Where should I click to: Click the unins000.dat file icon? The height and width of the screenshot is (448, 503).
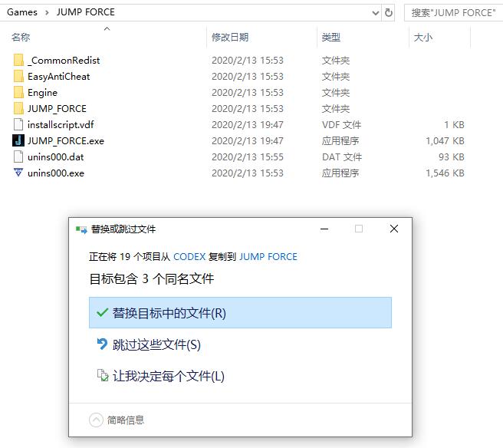tap(18, 156)
